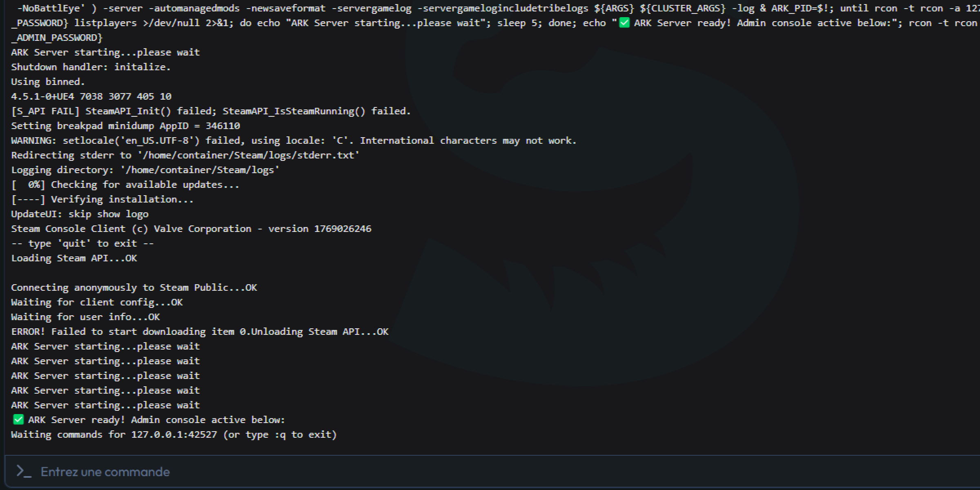Click green checkmark emoji in startup command
The width and height of the screenshot is (980, 490).
point(624,23)
